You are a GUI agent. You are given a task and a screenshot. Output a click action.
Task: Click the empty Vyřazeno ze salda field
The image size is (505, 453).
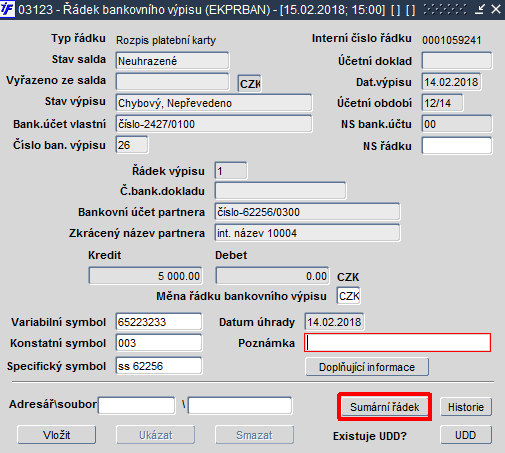tap(173, 82)
